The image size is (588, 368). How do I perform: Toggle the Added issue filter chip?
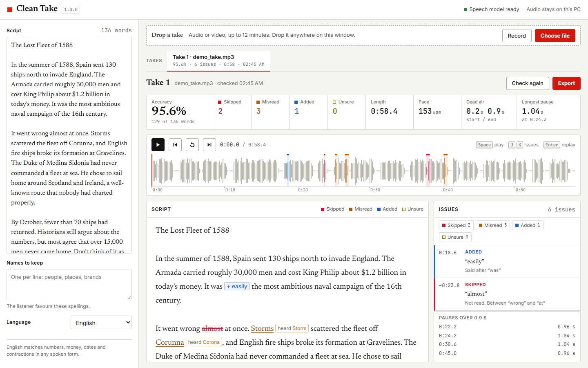[x=528, y=225]
